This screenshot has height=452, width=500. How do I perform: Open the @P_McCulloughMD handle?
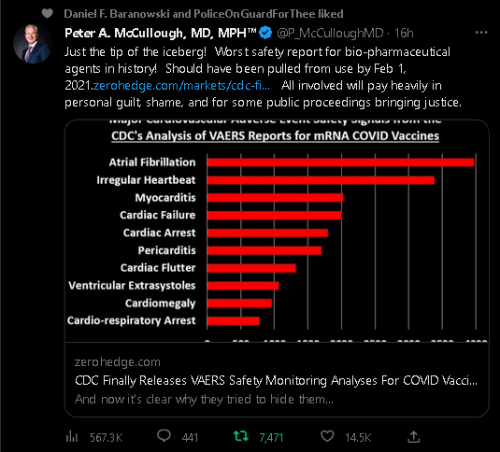click(330, 33)
